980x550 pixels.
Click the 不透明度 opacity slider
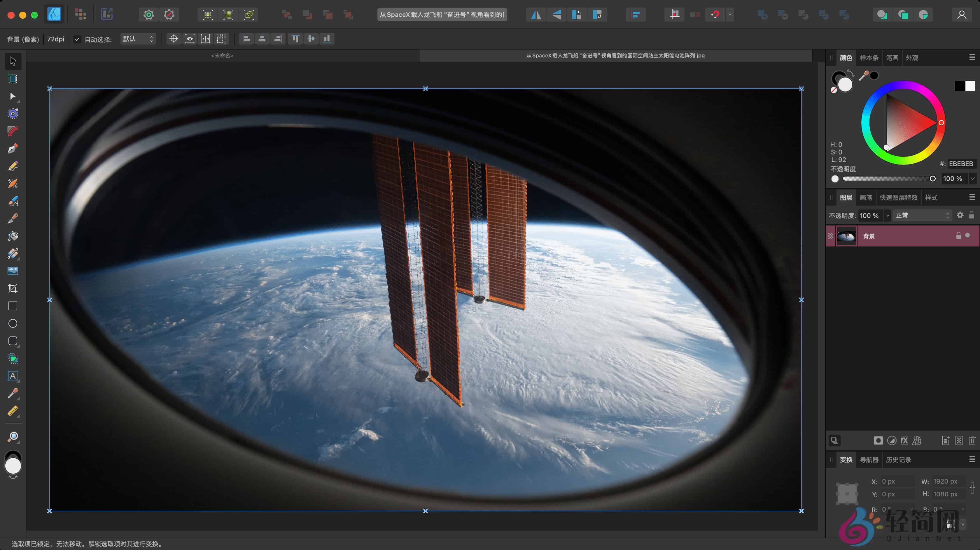(x=886, y=178)
